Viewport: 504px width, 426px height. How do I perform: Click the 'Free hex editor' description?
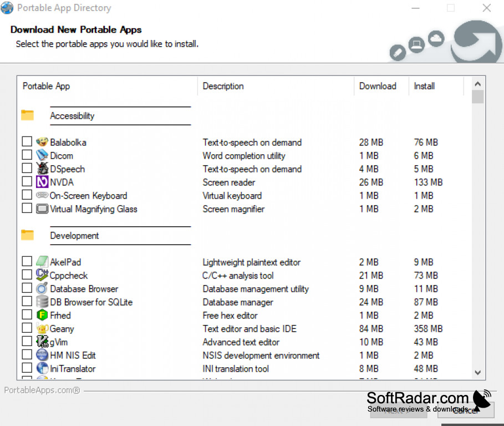230,316
